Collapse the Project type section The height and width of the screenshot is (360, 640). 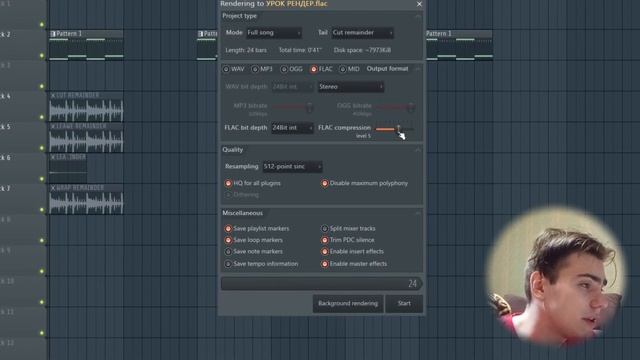coord(418,17)
